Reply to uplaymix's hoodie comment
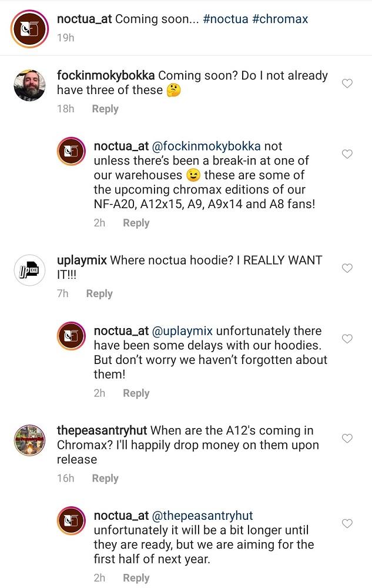The width and height of the screenshot is (372, 588). click(x=99, y=293)
